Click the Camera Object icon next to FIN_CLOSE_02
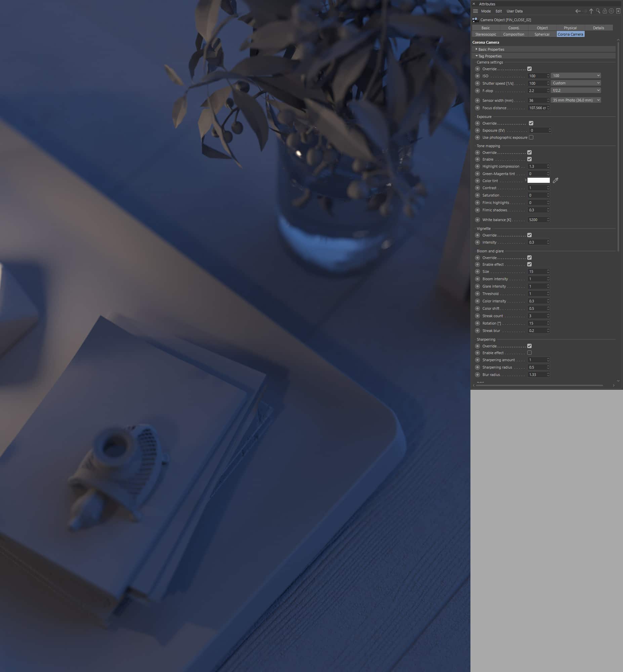Image resolution: width=623 pixels, height=672 pixels. [475, 20]
